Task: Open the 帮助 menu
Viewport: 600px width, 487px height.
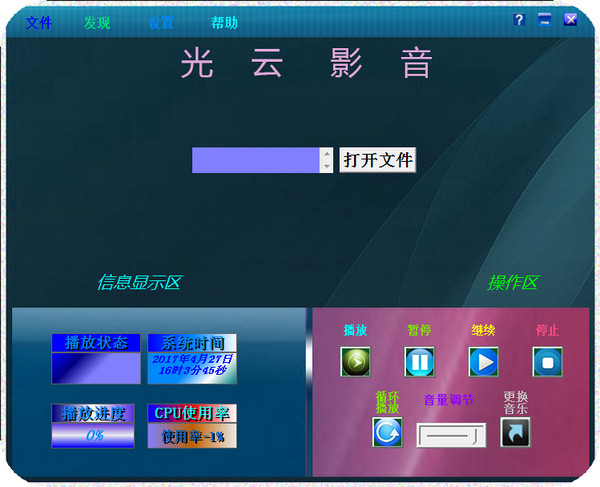Action: click(224, 23)
